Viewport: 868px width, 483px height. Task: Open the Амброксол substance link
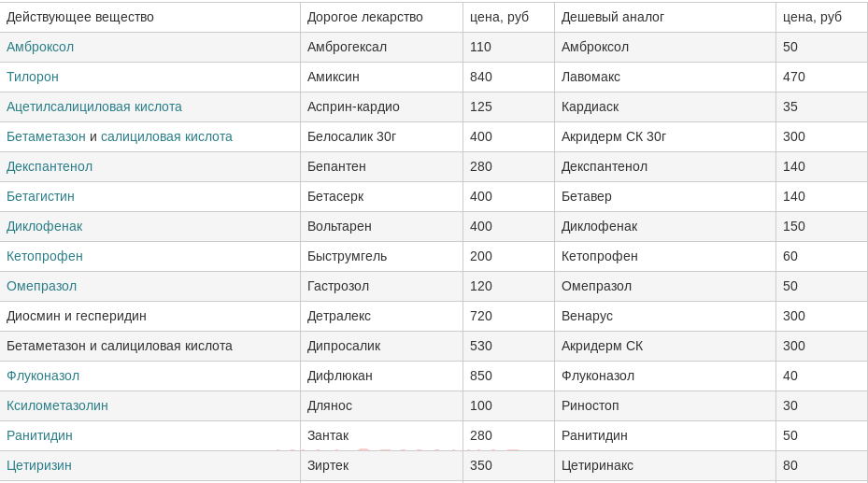tap(40, 47)
